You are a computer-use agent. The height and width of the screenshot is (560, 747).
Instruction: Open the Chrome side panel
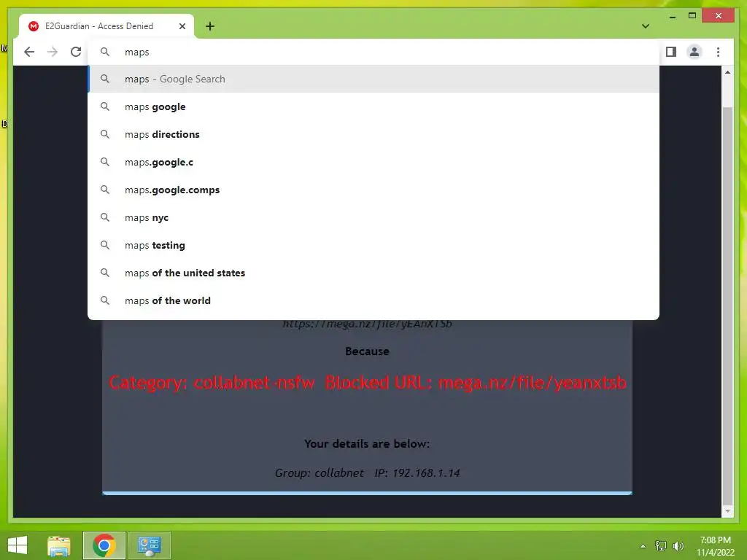pos(671,52)
